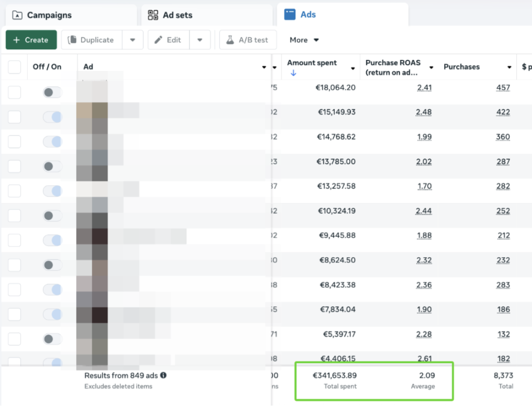Duplicate the selected ad
The width and height of the screenshot is (532, 407).
pyautogui.click(x=92, y=40)
